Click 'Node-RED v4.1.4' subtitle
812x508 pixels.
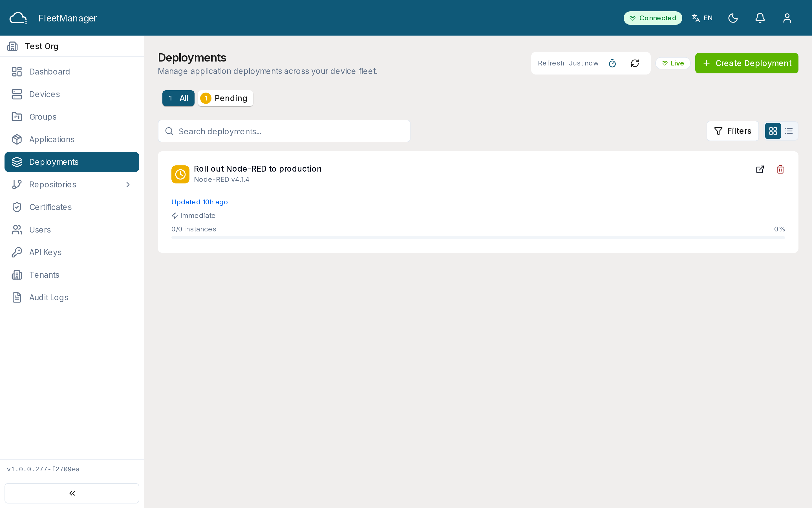point(221,179)
